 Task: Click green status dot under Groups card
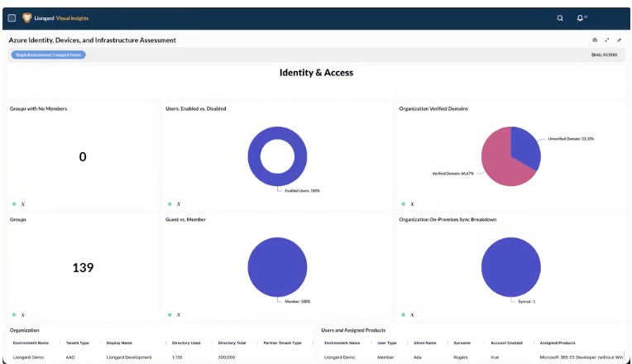tap(14, 315)
